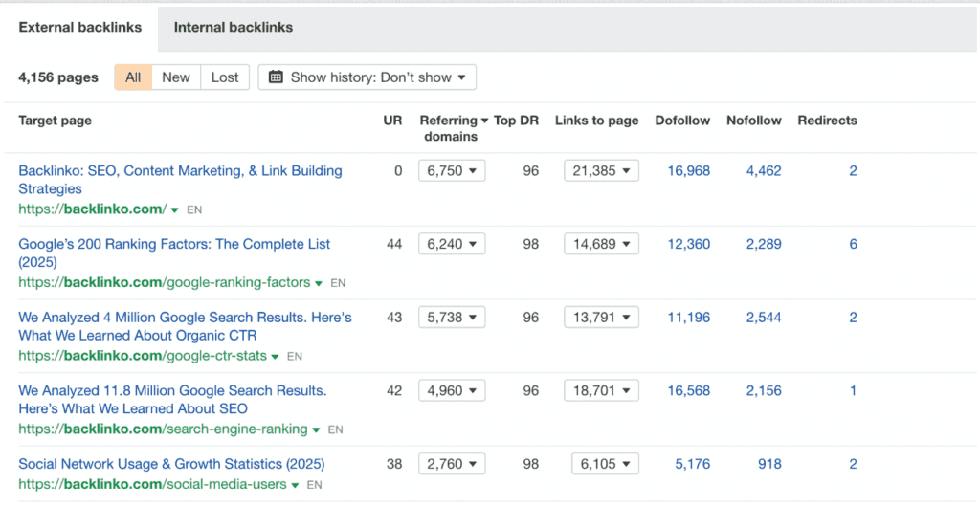
Task: Click the 16,968 dofollow count
Action: tap(689, 170)
